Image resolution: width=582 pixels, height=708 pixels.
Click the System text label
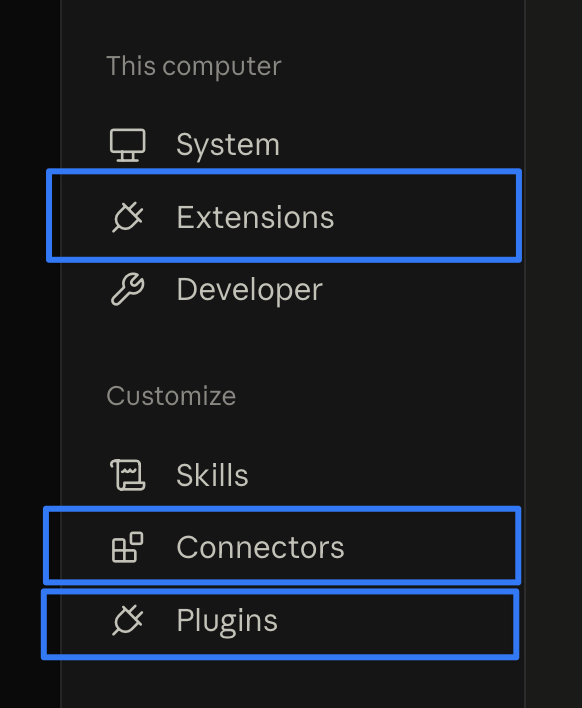(x=228, y=146)
